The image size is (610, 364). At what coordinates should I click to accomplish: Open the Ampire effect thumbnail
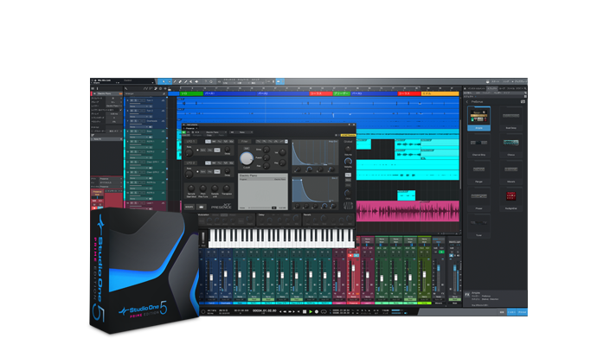pos(478,118)
